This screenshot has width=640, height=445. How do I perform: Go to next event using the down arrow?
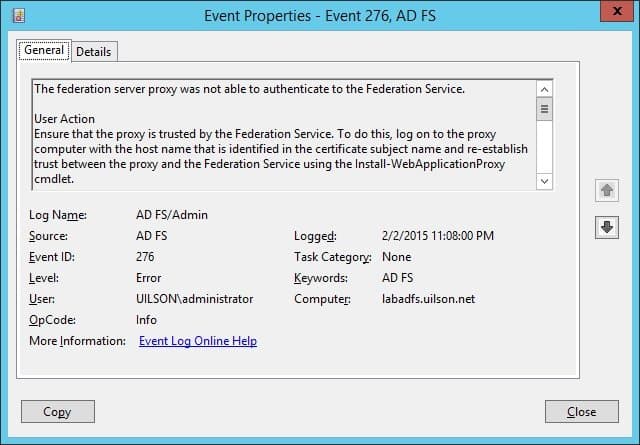click(607, 227)
